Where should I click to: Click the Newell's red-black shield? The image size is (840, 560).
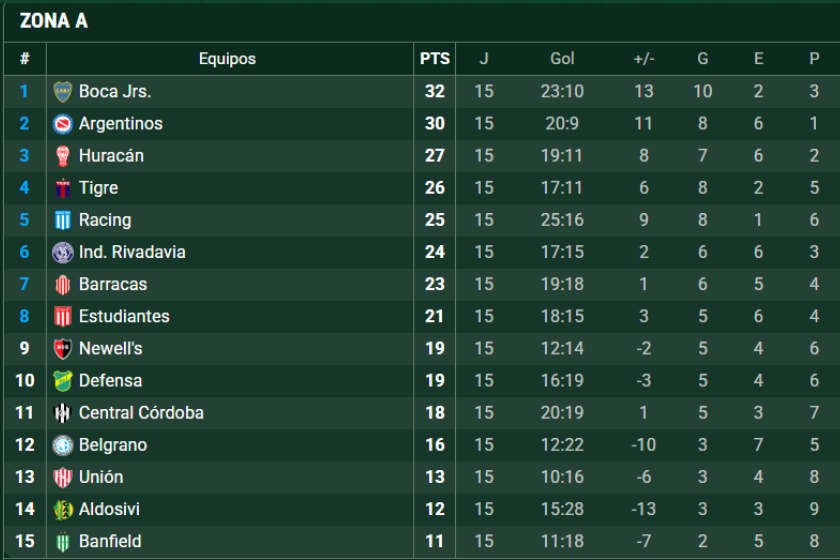click(63, 349)
